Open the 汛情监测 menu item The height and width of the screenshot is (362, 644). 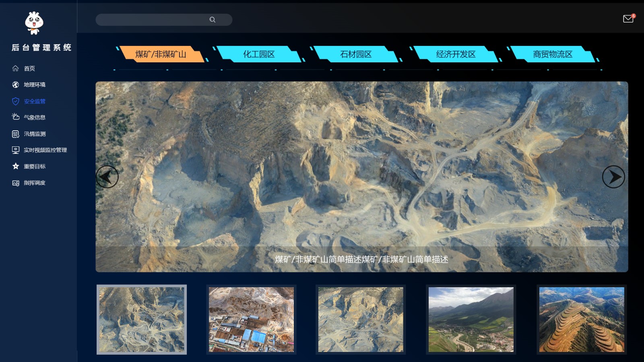tap(35, 134)
